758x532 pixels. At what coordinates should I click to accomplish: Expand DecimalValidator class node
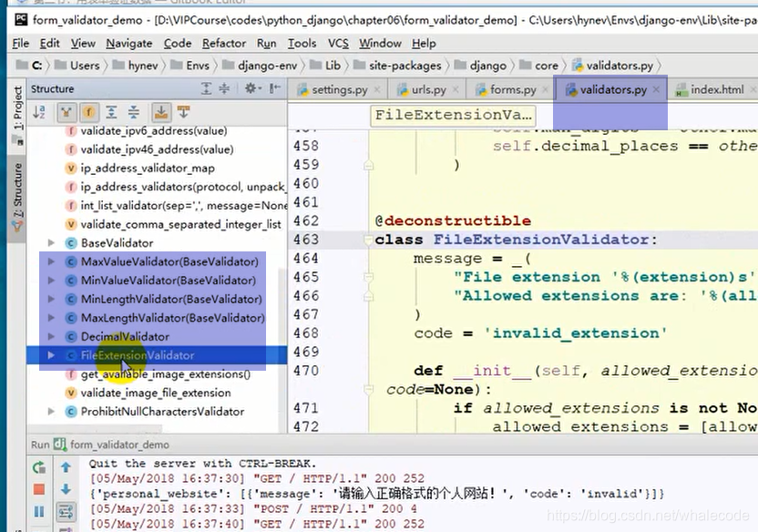click(x=51, y=336)
